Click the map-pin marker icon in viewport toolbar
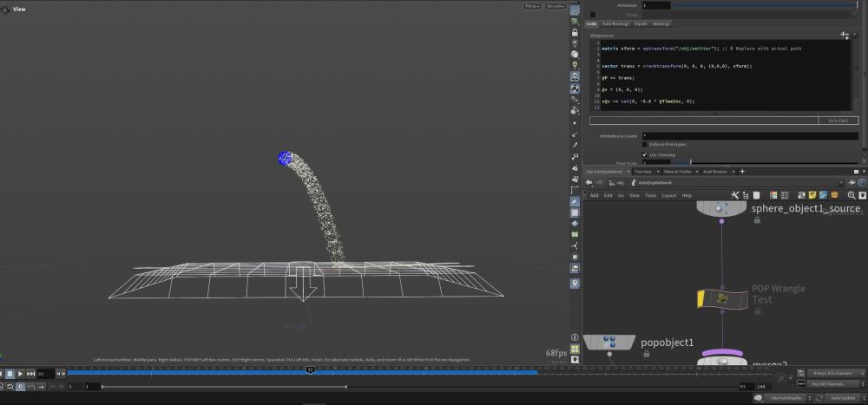This screenshot has height=405, width=868. (575, 283)
